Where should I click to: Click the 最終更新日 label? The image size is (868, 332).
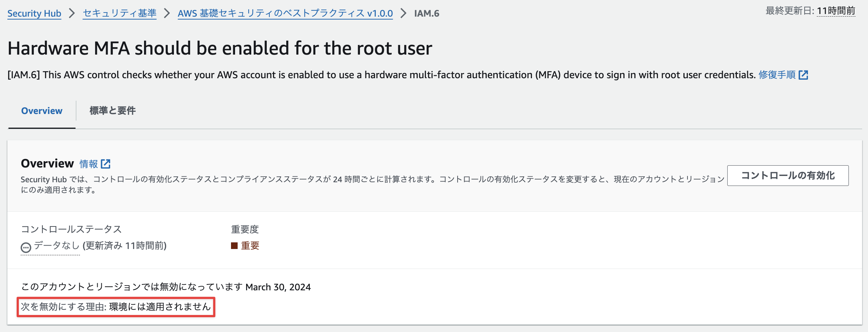(x=790, y=11)
